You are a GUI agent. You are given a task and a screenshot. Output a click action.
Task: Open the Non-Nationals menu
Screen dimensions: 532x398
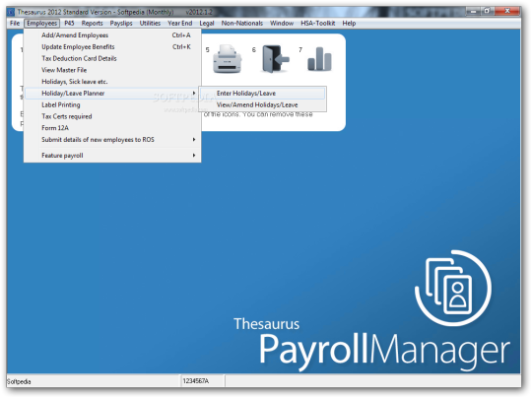[242, 23]
